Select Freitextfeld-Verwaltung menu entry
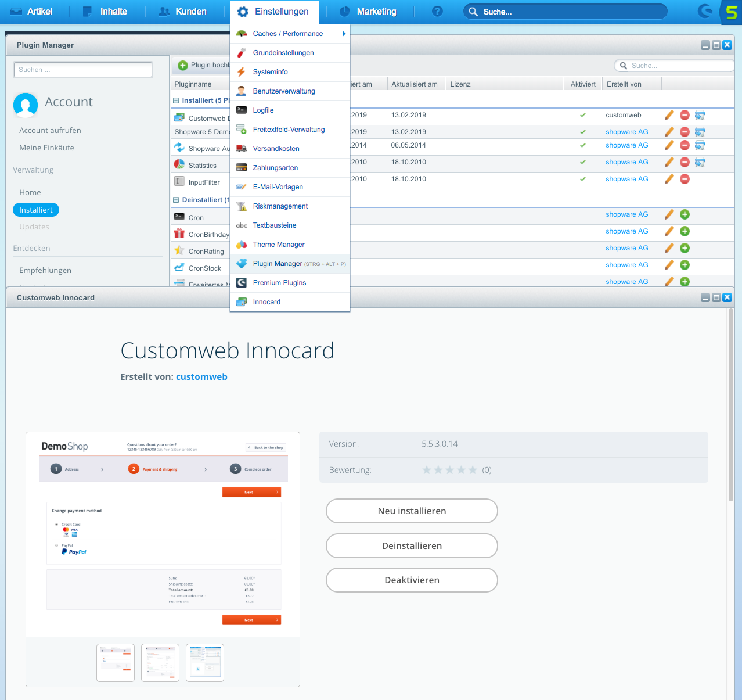Viewport: 742px width, 700px height. (x=290, y=130)
